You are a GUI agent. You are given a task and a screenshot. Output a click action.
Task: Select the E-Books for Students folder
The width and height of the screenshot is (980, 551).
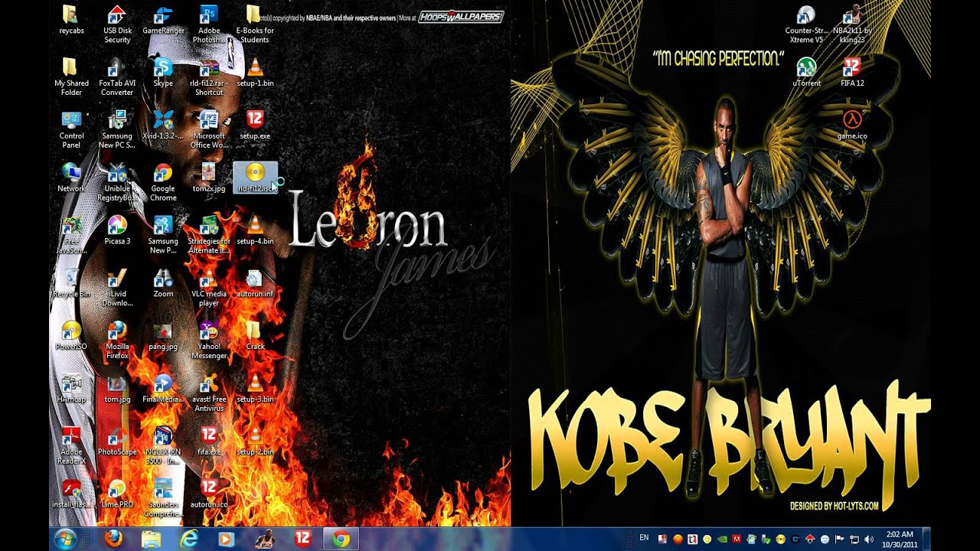click(255, 24)
